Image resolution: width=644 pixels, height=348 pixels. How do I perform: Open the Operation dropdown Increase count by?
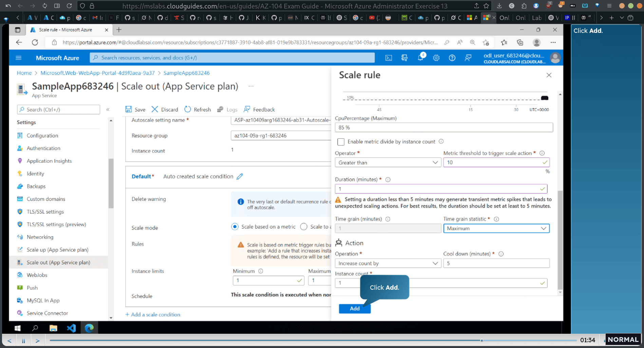click(x=388, y=263)
